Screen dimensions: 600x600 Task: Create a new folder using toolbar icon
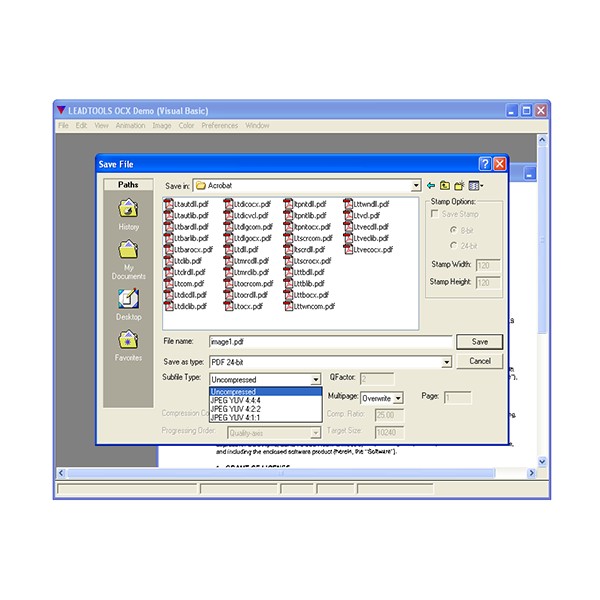point(460,185)
